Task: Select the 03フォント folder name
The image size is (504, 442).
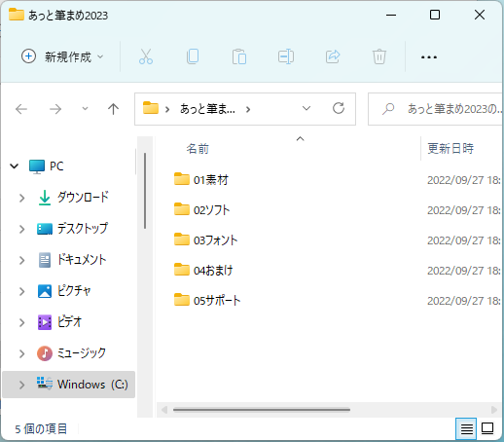Action: (216, 240)
